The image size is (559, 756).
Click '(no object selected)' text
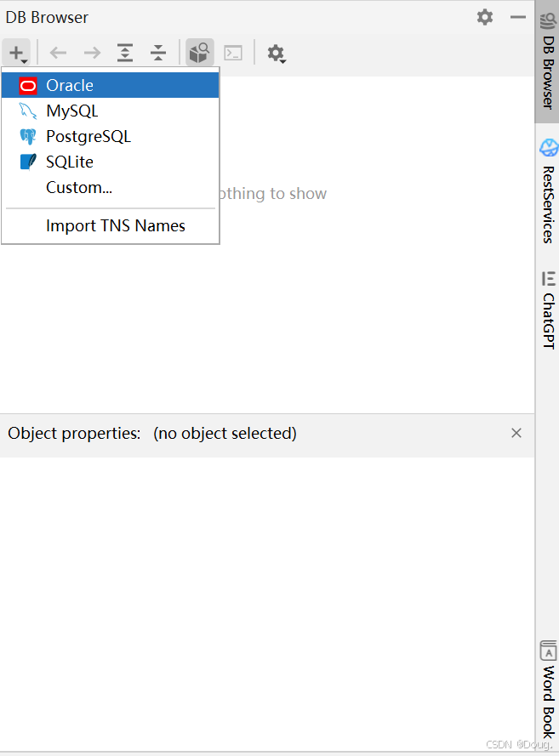tap(225, 433)
